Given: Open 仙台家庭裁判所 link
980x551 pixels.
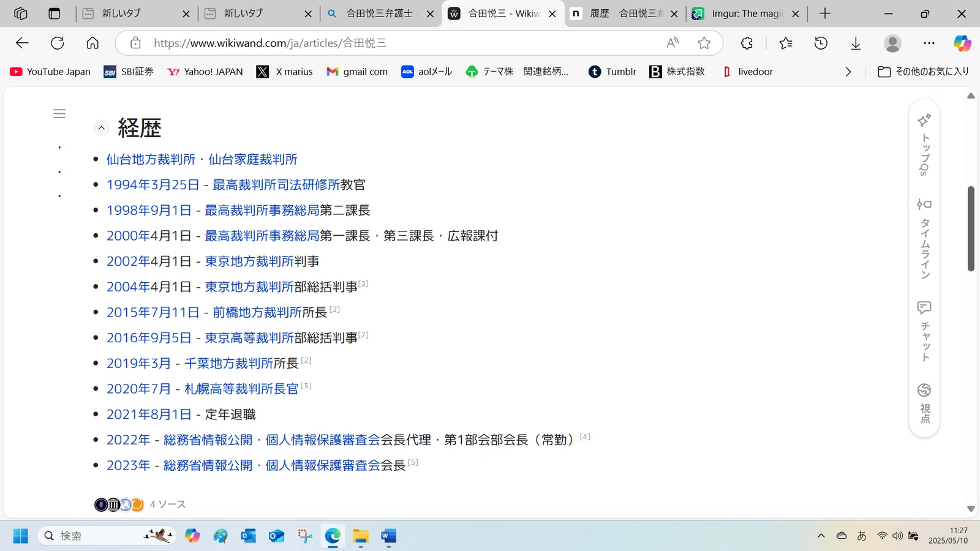Looking at the screenshot, I should 253,159.
